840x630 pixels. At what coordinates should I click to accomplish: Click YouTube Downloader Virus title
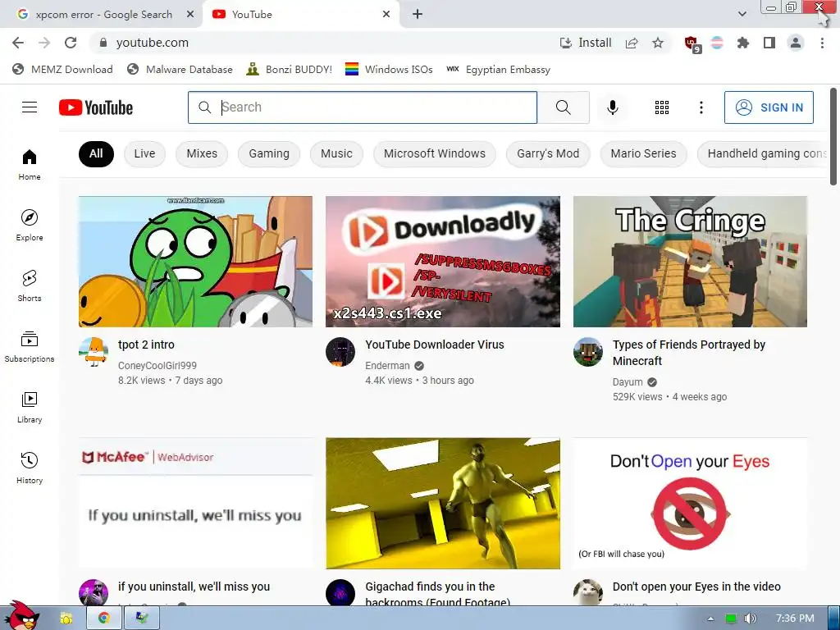point(435,345)
